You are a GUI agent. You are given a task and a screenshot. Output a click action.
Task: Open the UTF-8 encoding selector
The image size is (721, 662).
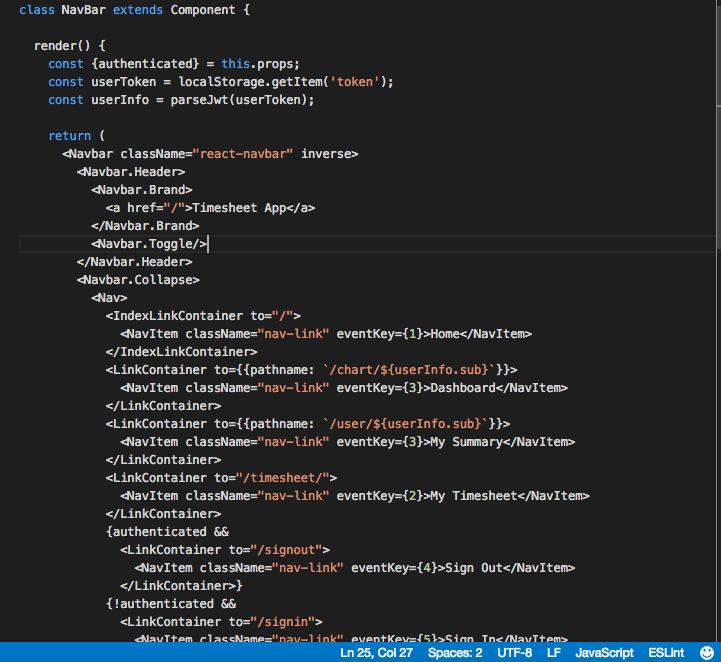[514, 652]
